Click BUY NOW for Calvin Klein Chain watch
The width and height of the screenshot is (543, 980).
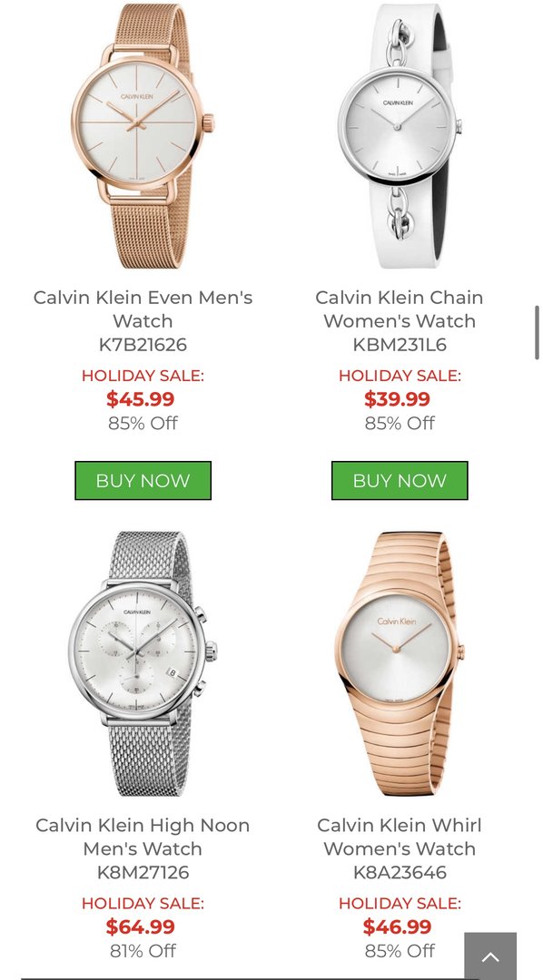(400, 481)
